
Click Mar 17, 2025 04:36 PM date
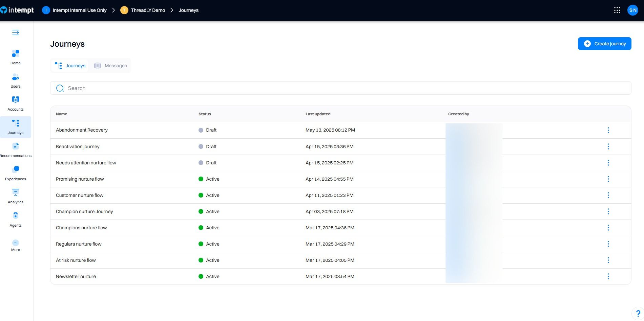pos(330,228)
